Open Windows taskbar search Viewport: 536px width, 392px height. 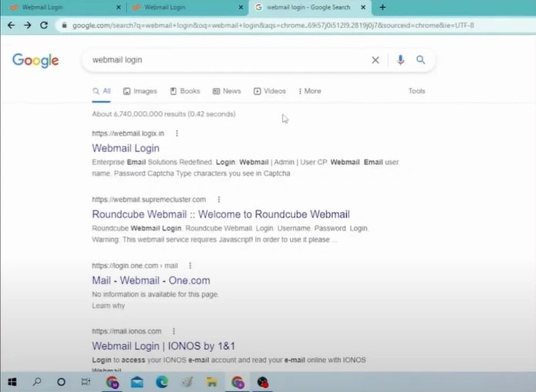point(37,382)
